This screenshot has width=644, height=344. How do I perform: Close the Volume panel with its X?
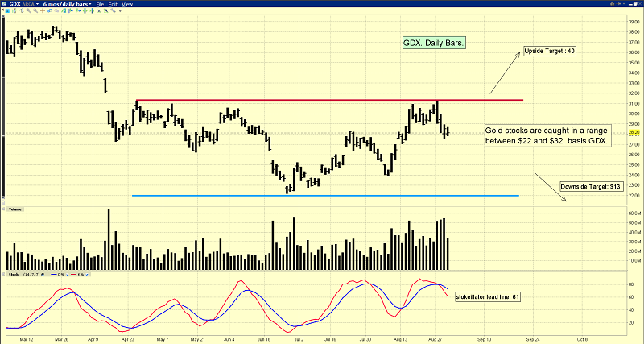3,209
